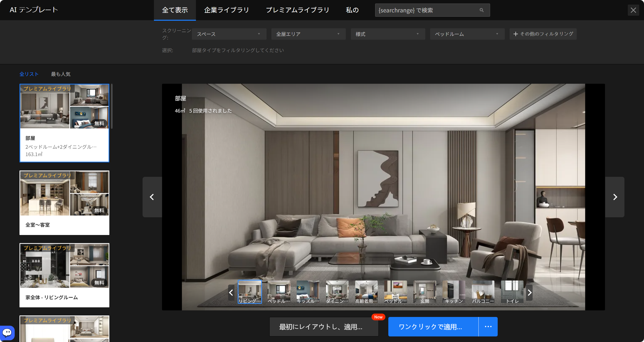
Task: Select the キッズル… room thumbnail
Action: click(308, 292)
